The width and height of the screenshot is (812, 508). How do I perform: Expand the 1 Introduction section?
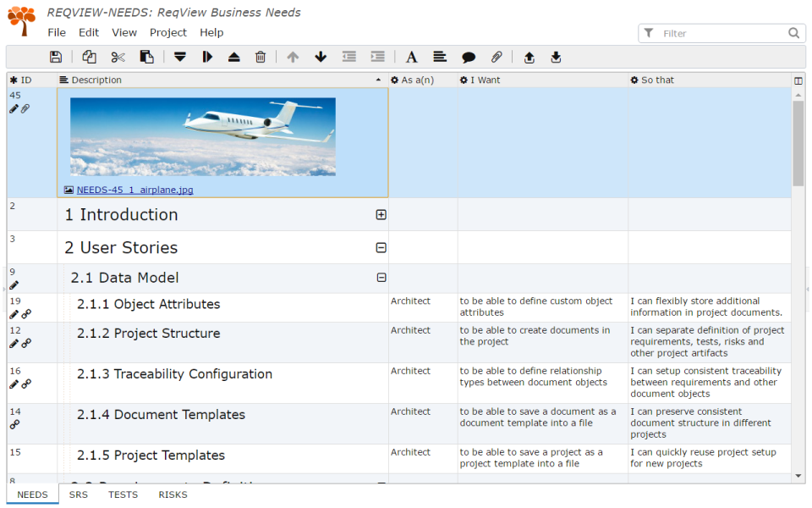click(381, 214)
